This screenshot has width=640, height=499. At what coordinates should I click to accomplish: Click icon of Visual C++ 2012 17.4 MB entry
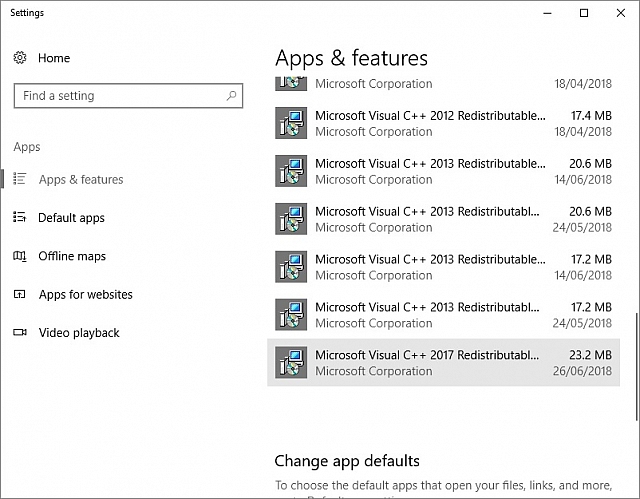291,123
